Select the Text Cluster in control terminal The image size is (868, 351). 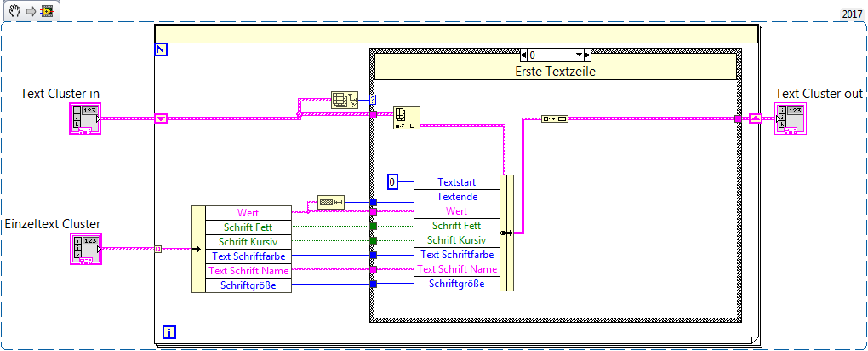pos(85,118)
